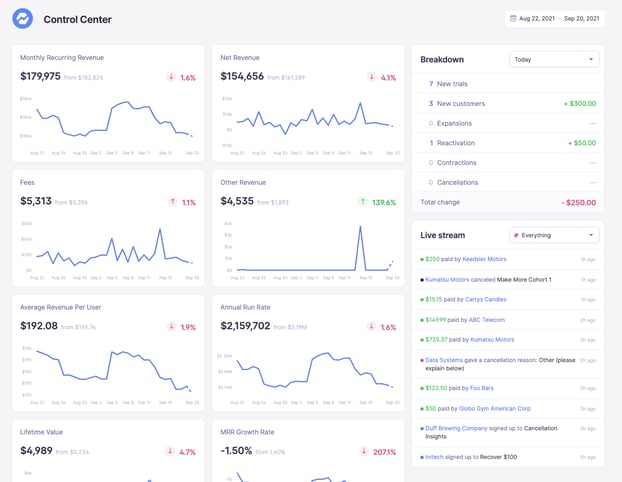The width and height of the screenshot is (622, 482).
Task: Click the Annual Run Rate value $2,159,702
Action: tap(245, 326)
